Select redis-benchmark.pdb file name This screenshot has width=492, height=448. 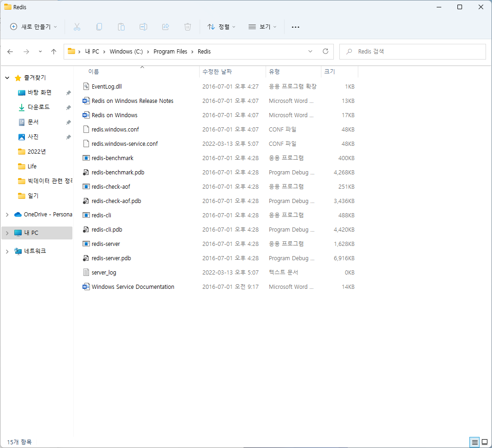coord(118,173)
